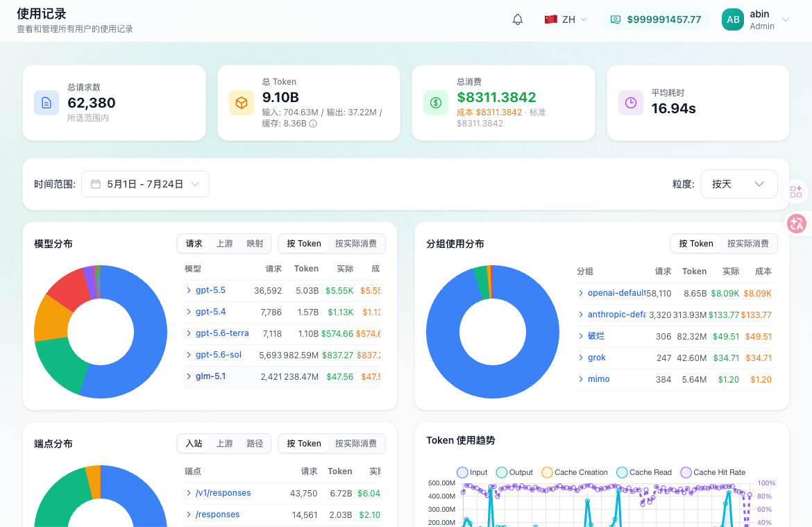Viewport: 812px width, 527px height.
Task: Select 上游 tab in 模型分布
Action: [224, 244]
